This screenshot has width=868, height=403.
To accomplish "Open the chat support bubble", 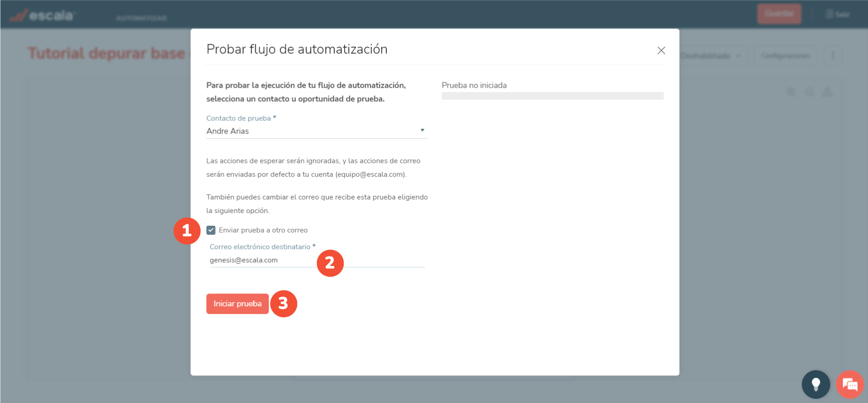I will (850, 384).
